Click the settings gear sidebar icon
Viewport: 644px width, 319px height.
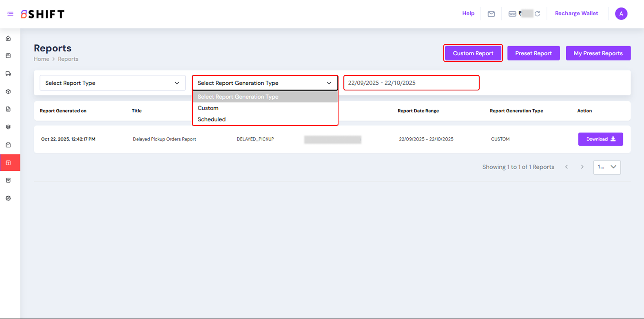coord(8,198)
